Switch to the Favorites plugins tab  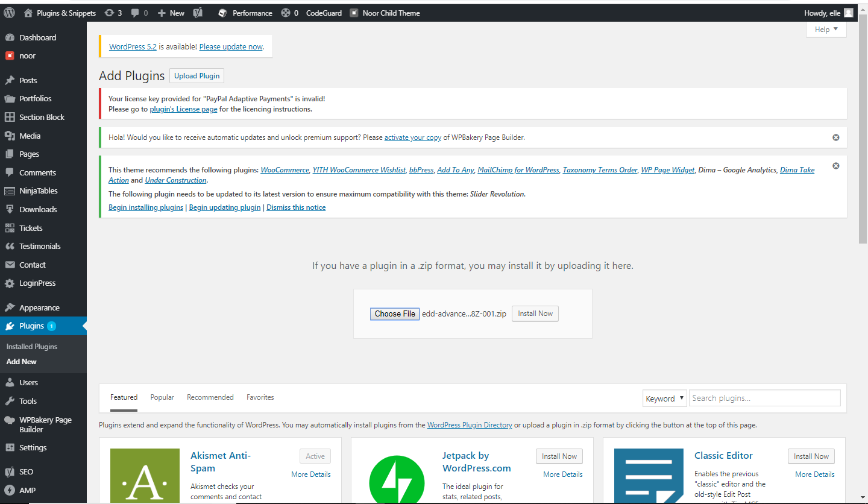[x=260, y=397]
